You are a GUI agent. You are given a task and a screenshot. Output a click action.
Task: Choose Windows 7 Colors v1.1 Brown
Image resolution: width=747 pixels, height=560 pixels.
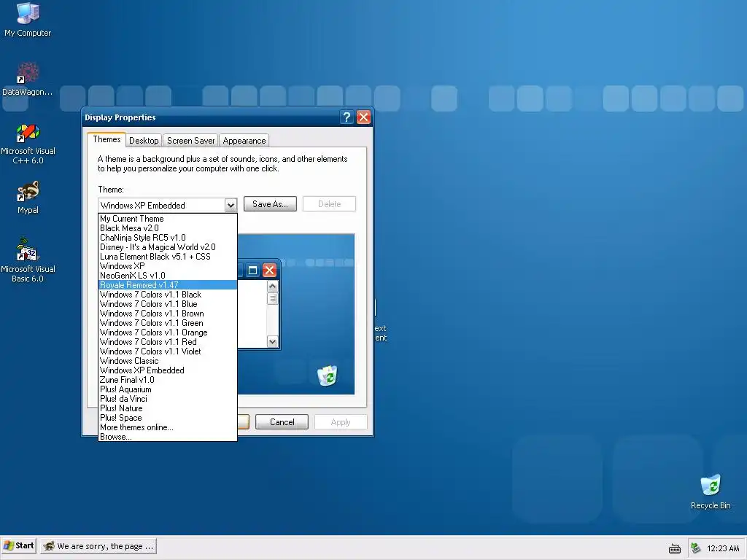pos(168,314)
